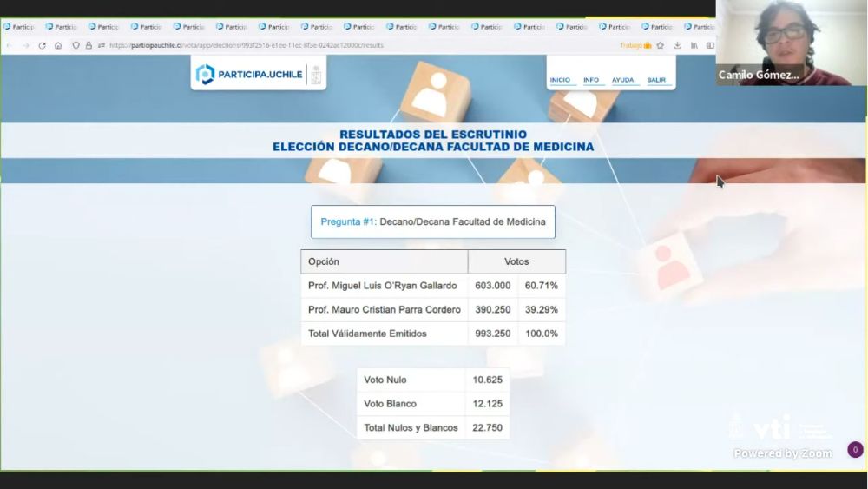Open the INFO menu item
This screenshot has width=868, height=489.
coord(591,80)
